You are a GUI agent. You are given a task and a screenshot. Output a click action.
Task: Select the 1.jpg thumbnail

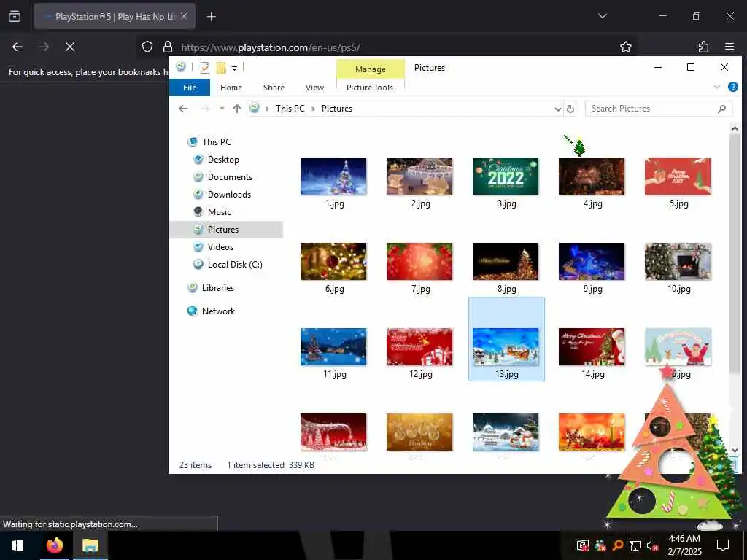click(x=333, y=176)
